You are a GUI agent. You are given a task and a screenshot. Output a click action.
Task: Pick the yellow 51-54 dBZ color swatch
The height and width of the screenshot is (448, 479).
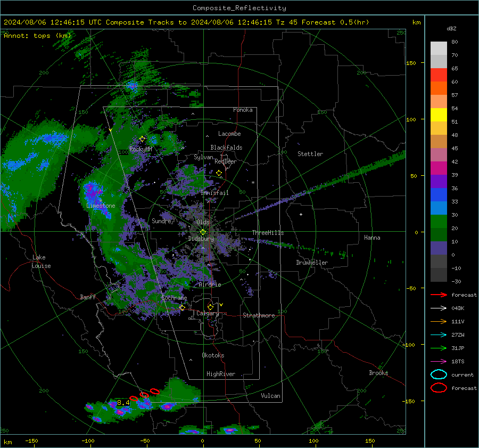pos(439,115)
